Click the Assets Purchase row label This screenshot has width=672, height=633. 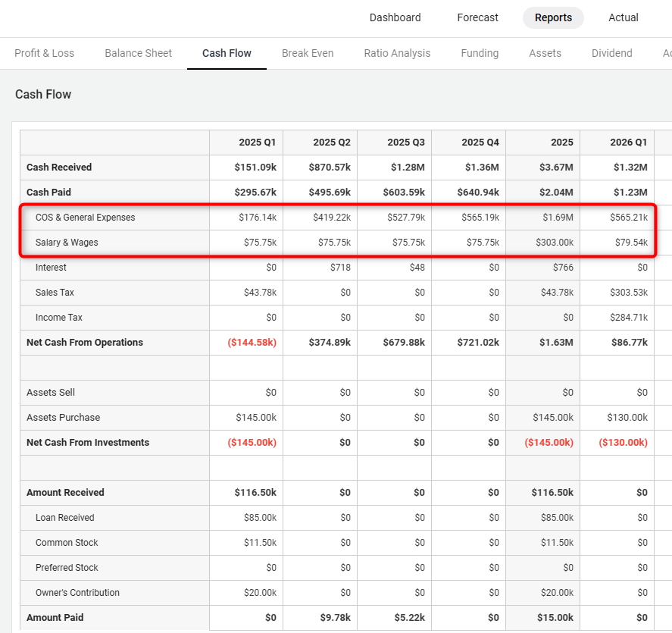[x=63, y=418]
